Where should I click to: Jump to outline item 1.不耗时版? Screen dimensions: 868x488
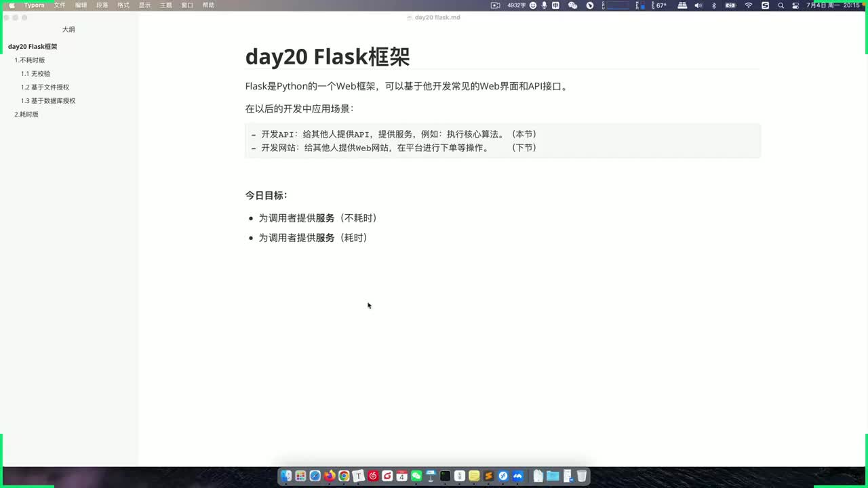pos(30,60)
